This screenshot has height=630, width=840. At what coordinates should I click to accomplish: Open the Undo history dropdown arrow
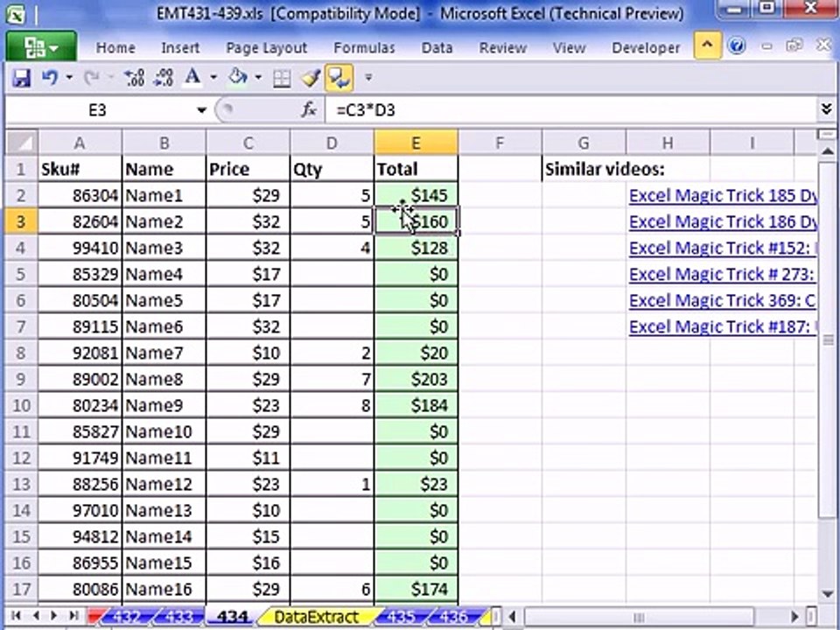69,78
